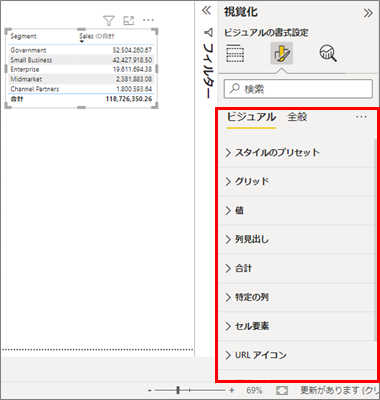
Task: Click the Sales の合計 column header
Action: point(97,36)
